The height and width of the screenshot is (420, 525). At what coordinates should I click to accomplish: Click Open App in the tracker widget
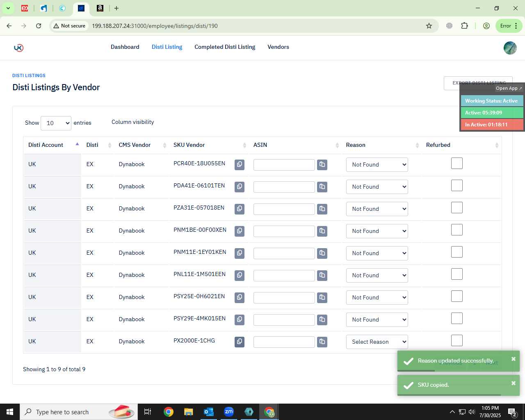click(509, 88)
